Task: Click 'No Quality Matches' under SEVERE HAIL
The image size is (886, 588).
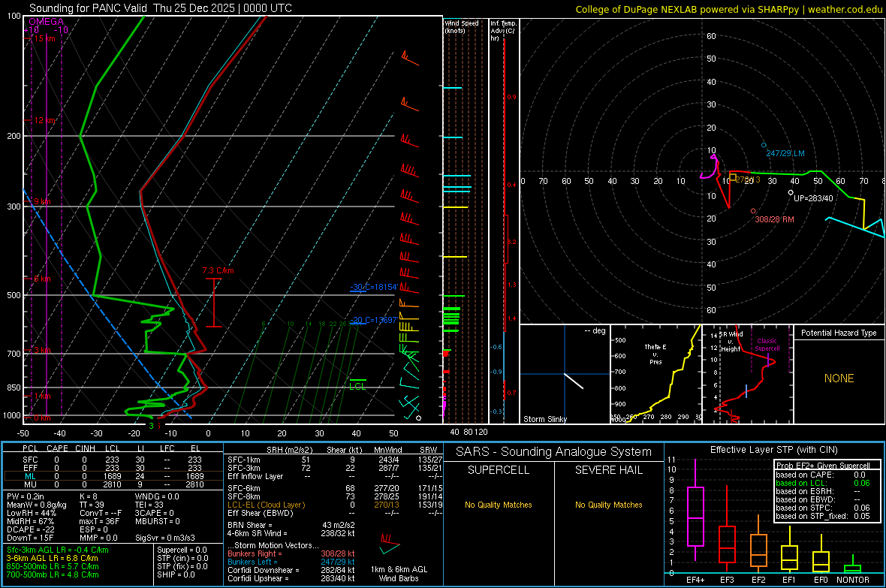Action: pos(608,505)
